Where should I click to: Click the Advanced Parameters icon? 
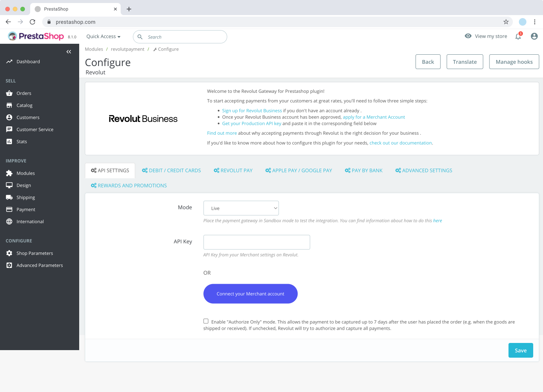[x=9, y=265]
